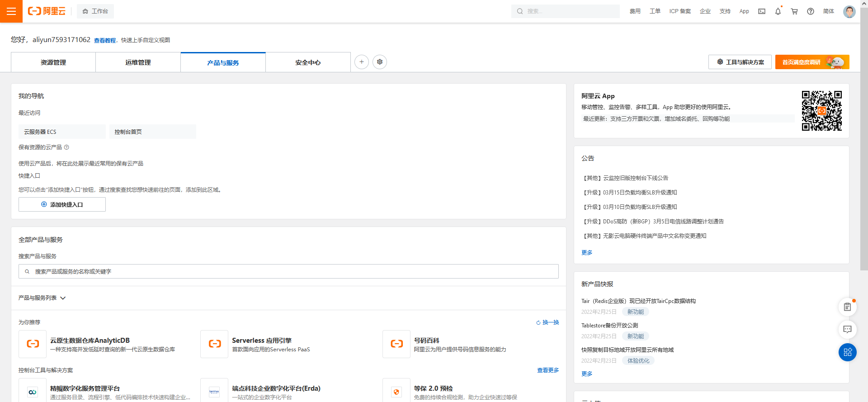Click 更多 under 新产品快报
The image size is (868, 402).
click(587, 374)
